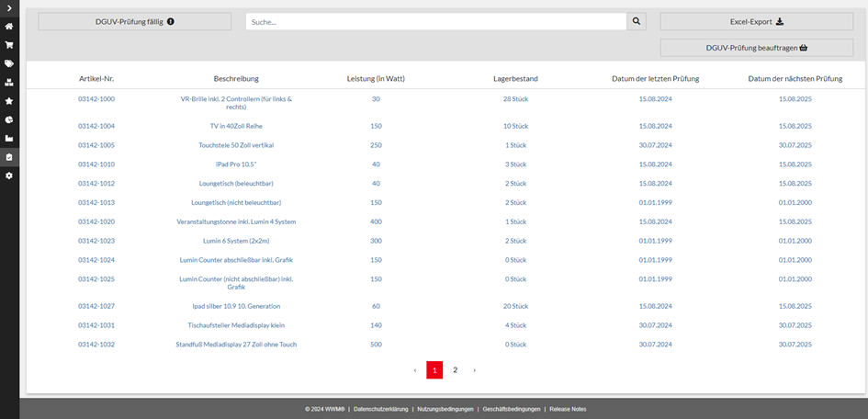Image resolution: width=868 pixels, height=419 pixels.
Task: Click the TV in 40Zoll Reihe description
Action: (236, 126)
